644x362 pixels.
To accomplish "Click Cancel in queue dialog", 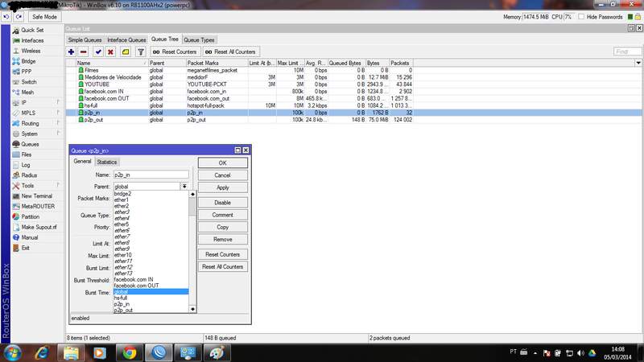I will click(223, 175).
